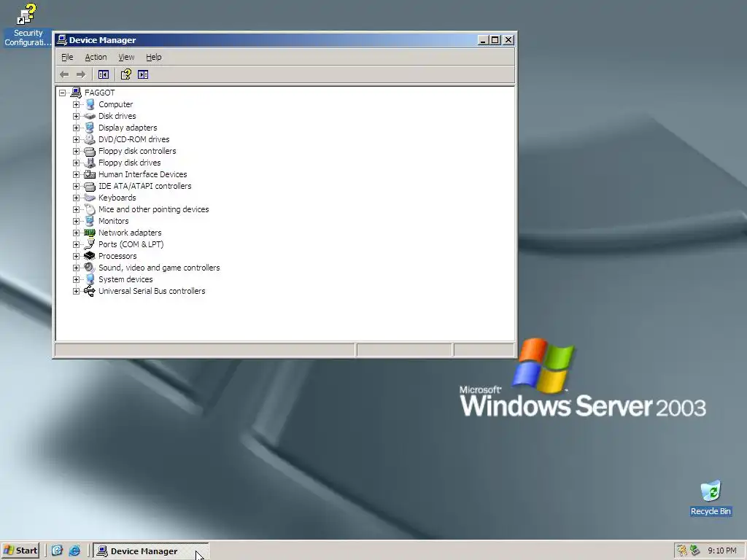Toggle the Show/Hide Action Pane toolbar icon
This screenshot has width=747, height=560.
coord(143,74)
